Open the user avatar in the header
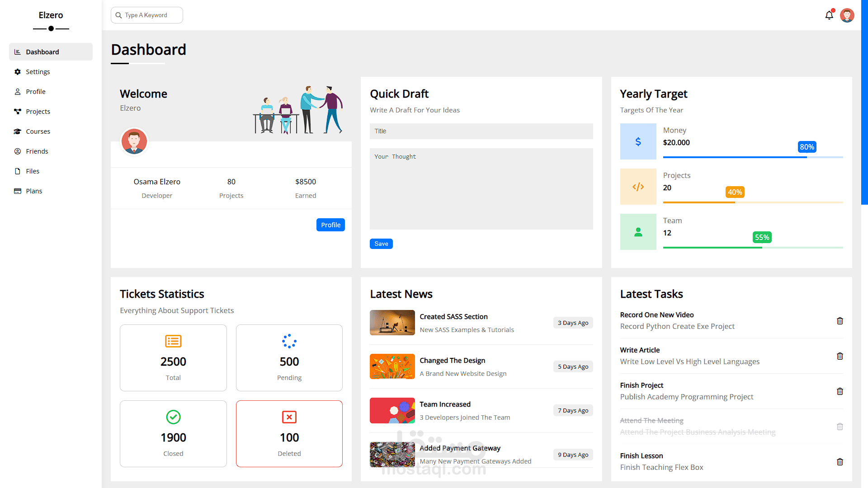Screen dimensions: 868x488 (847, 15)
